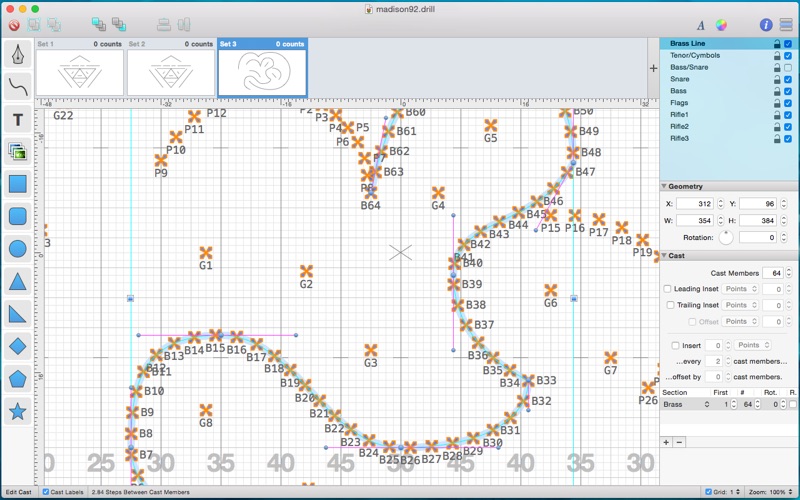Viewport: 800px width, 500px height.
Task: Click the Edit Cast button
Action: (x=18, y=492)
